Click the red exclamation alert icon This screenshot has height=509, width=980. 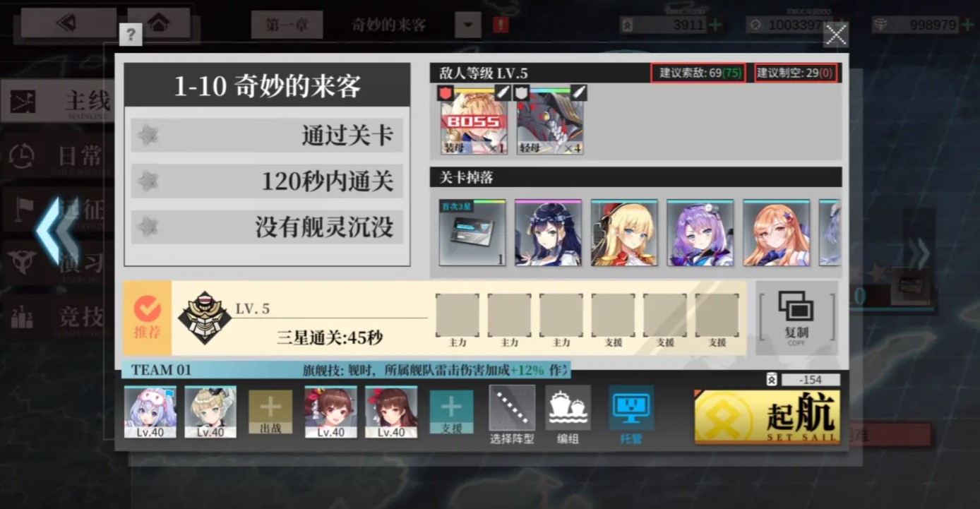coord(501,25)
